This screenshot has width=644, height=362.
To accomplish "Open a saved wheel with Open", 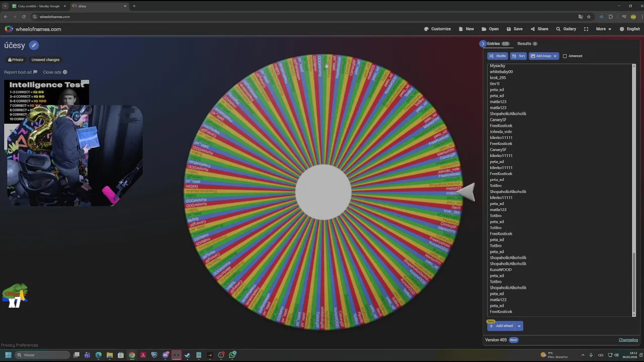I will 490,29.
